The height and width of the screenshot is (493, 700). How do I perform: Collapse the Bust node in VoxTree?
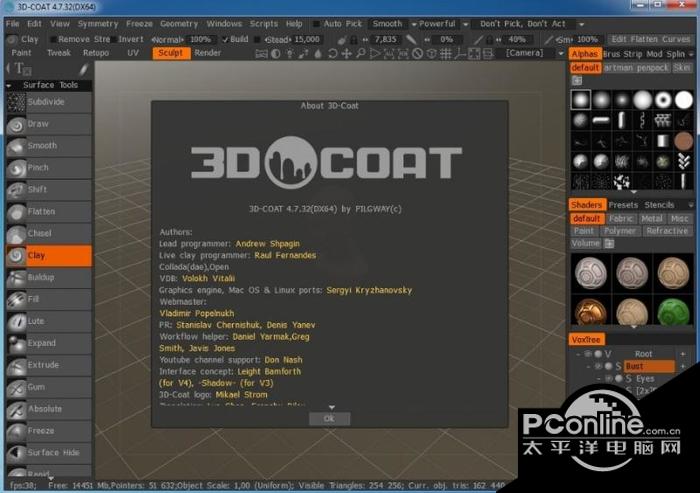[588, 367]
